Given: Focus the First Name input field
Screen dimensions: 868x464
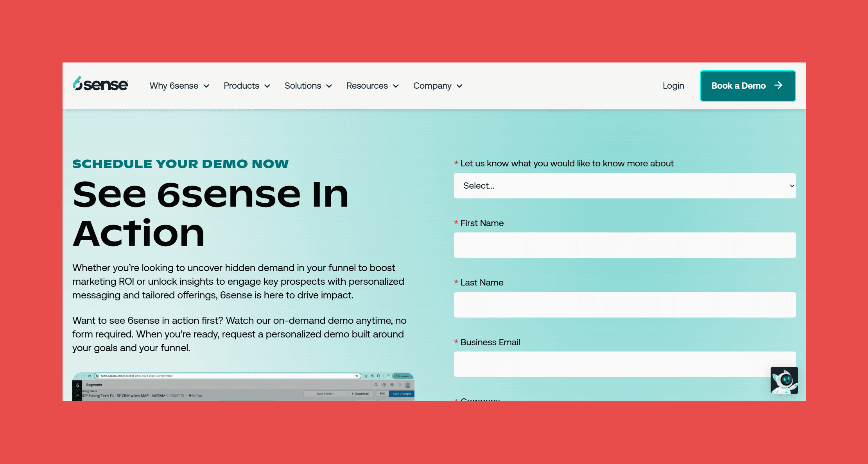Looking at the screenshot, I should click(x=625, y=245).
